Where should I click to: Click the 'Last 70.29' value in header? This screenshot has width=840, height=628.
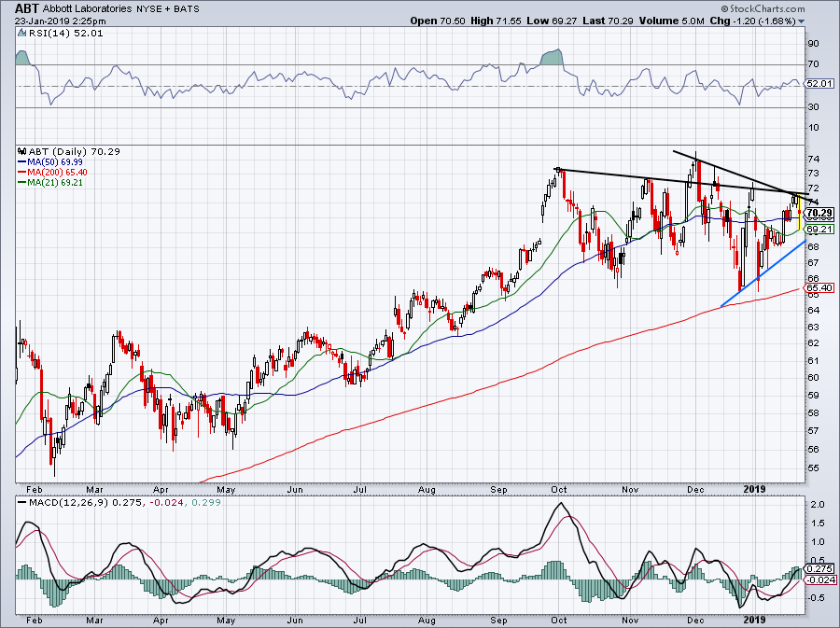pyautogui.click(x=608, y=21)
